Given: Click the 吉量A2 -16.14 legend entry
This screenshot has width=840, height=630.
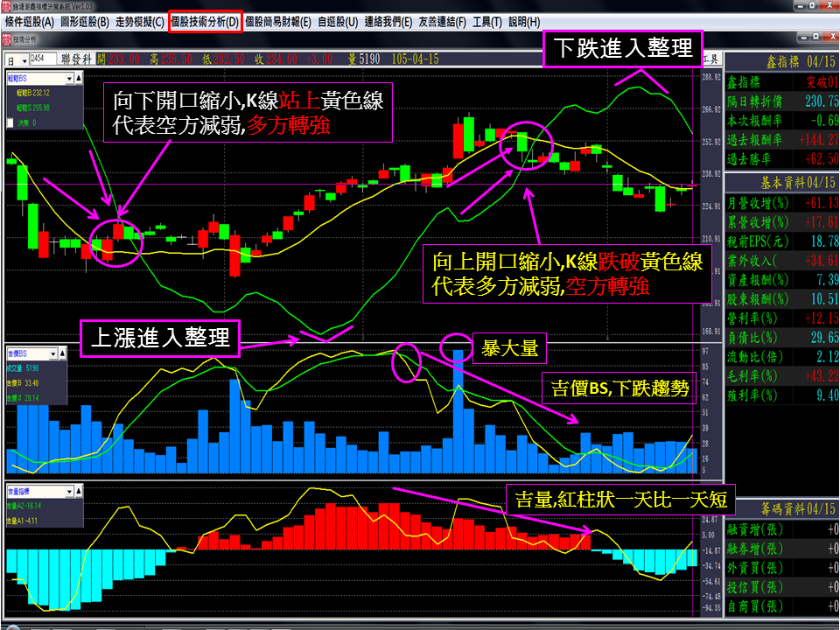Looking at the screenshot, I should (x=24, y=506).
